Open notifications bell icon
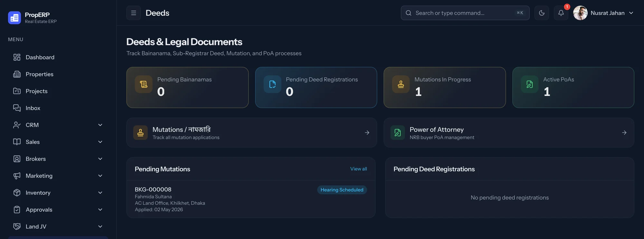This screenshot has width=644, height=239. click(x=561, y=13)
